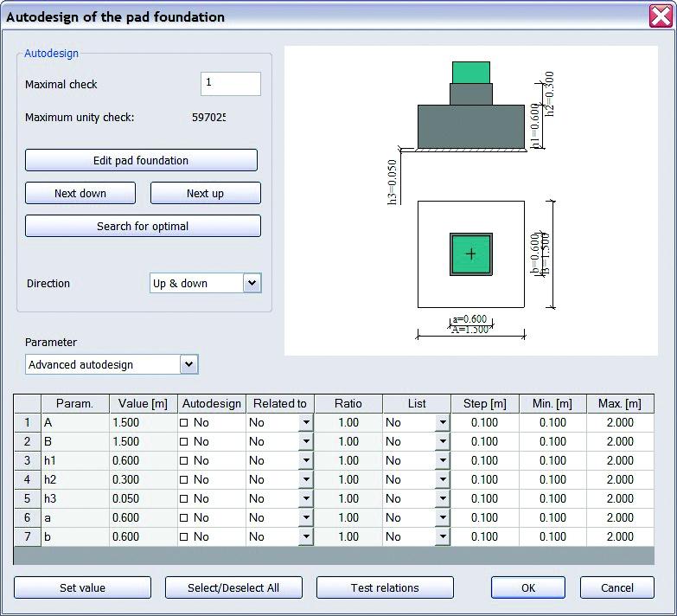This screenshot has width=677, height=616.
Task: Click the green column square in plan view
Action: (470, 254)
